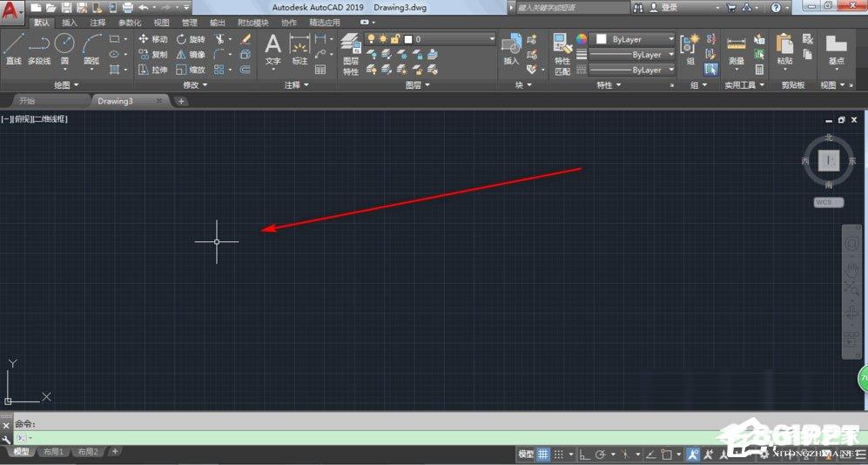Toggle object snap tracking in status bar
Screen dimensions: 868x465
[651, 455]
